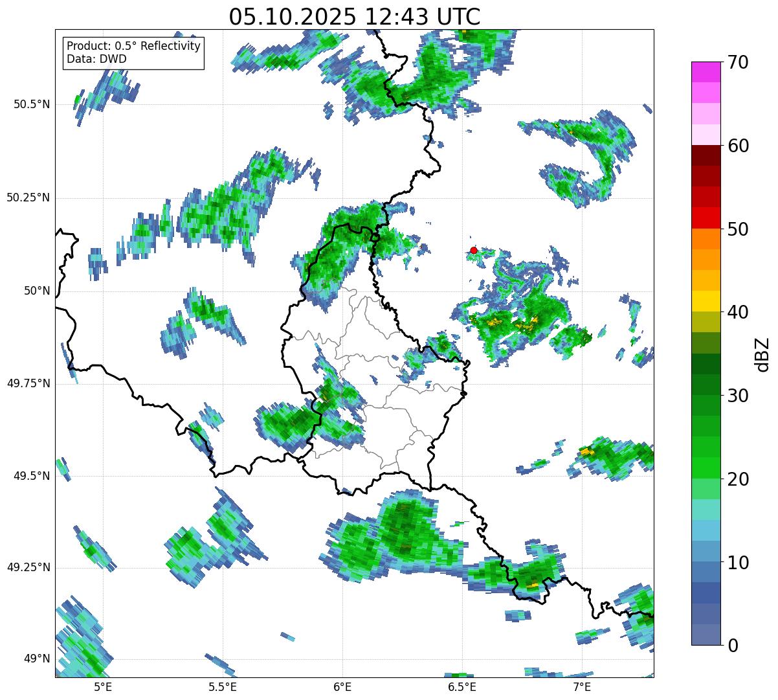Click the 20 colorbar tick label
Image resolution: width=778 pixels, height=700 pixels.
pos(737,479)
